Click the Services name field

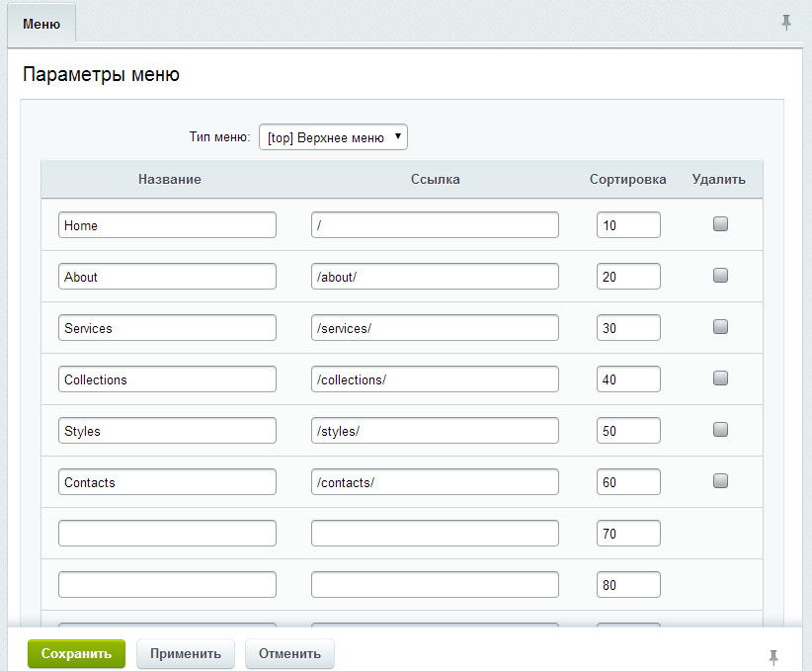(x=167, y=327)
